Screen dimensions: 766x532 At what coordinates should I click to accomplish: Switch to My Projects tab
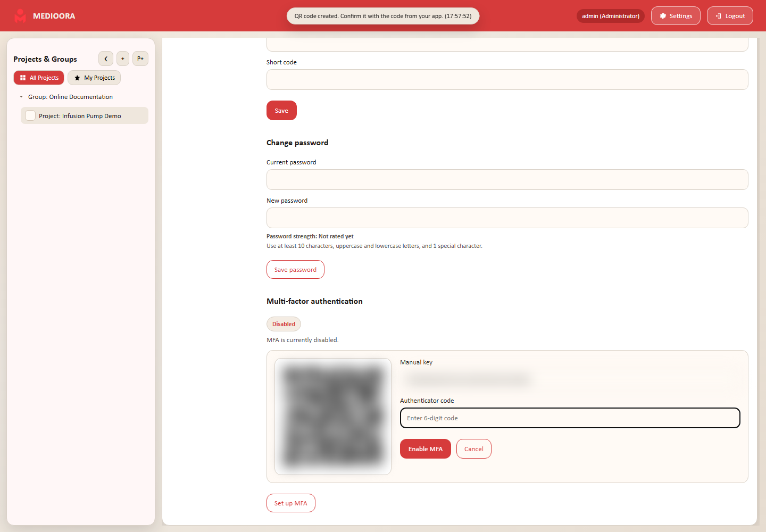[x=94, y=78]
